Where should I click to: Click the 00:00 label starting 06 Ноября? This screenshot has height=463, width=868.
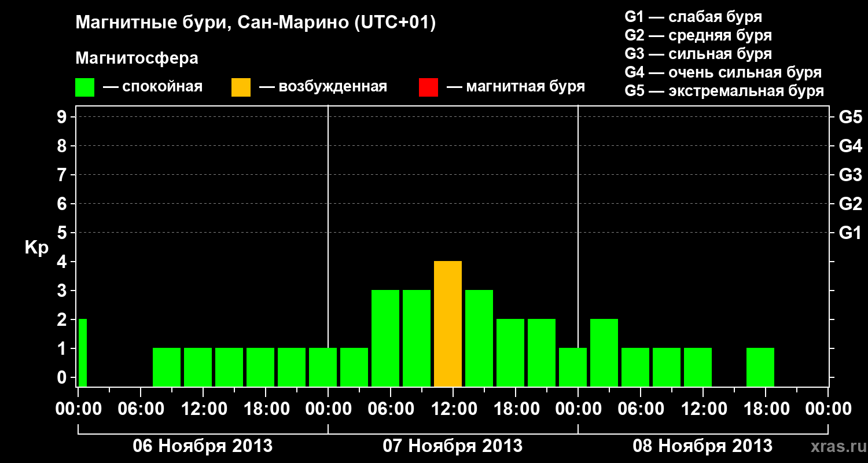click(78, 409)
